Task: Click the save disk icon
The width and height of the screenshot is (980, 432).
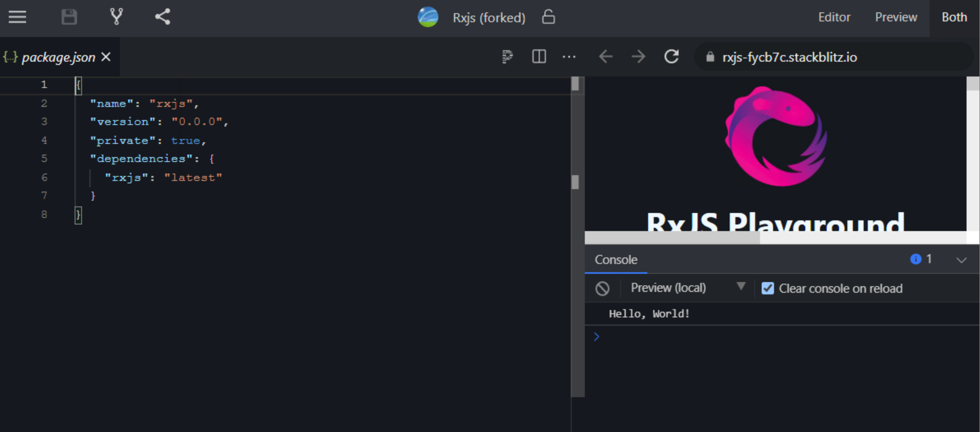Action: click(x=69, y=17)
